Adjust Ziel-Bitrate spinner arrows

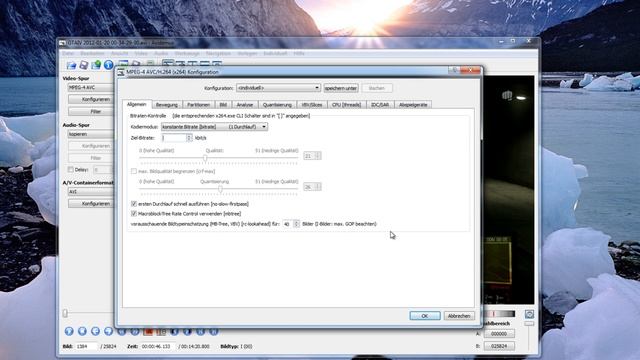(x=189, y=138)
